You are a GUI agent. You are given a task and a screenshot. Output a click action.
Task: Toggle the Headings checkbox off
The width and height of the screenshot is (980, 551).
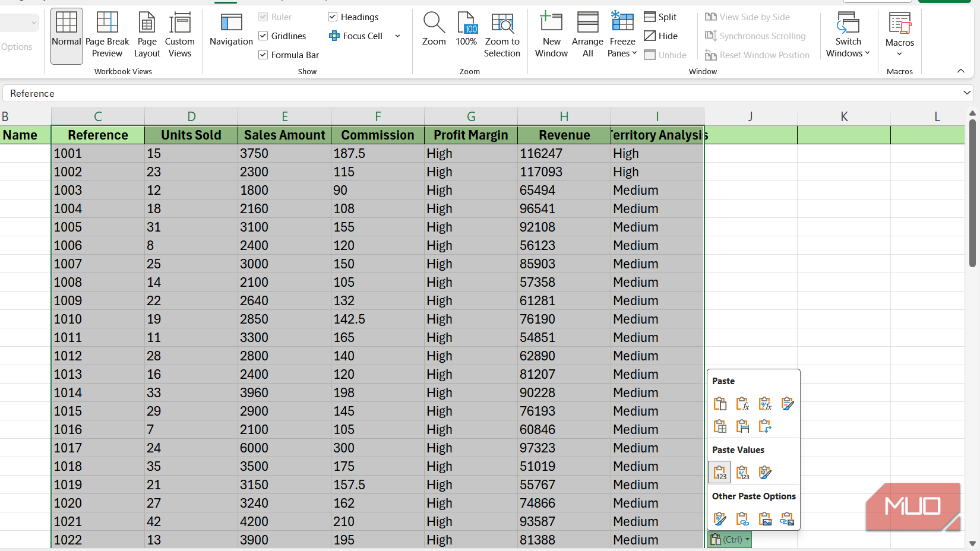click(333, 17)
